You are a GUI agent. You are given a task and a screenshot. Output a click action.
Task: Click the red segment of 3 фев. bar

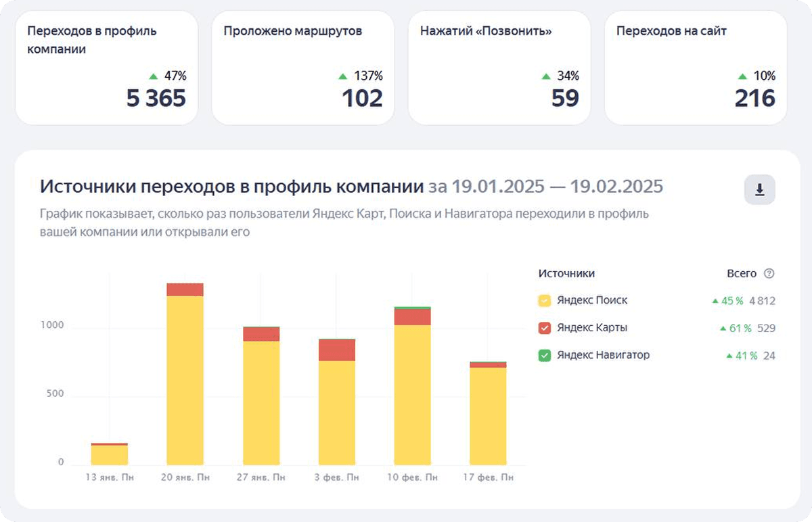[x=336, y=350]
